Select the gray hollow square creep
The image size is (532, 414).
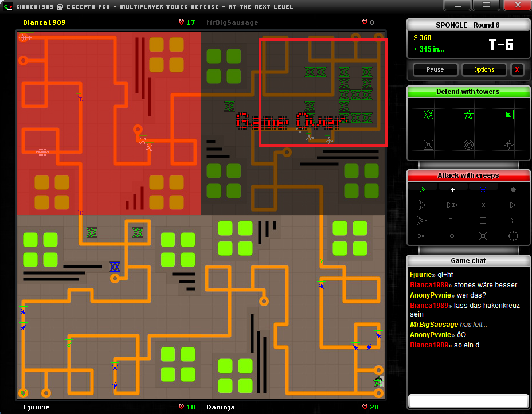(x=483, y=220)
